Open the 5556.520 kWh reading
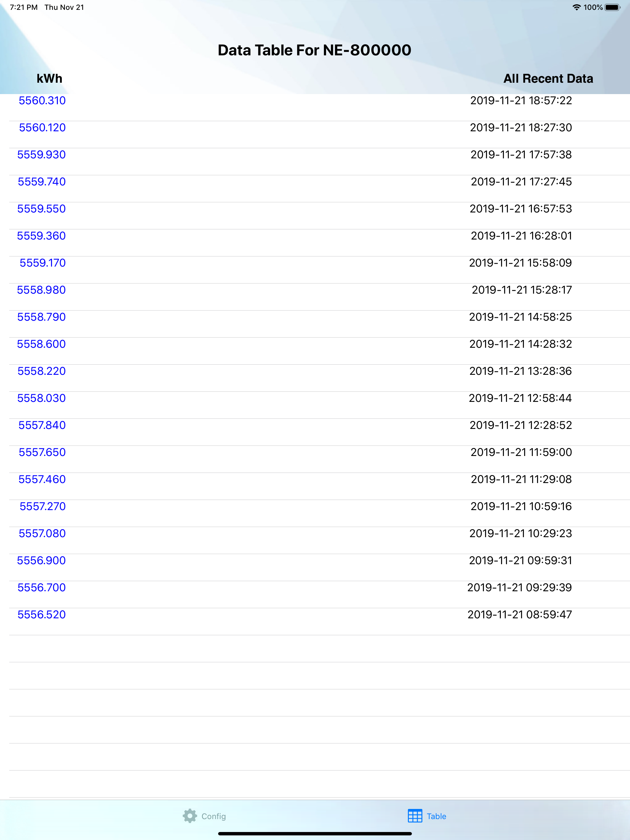Viewport: 630px width, 840px height. (x=42, y=614)
